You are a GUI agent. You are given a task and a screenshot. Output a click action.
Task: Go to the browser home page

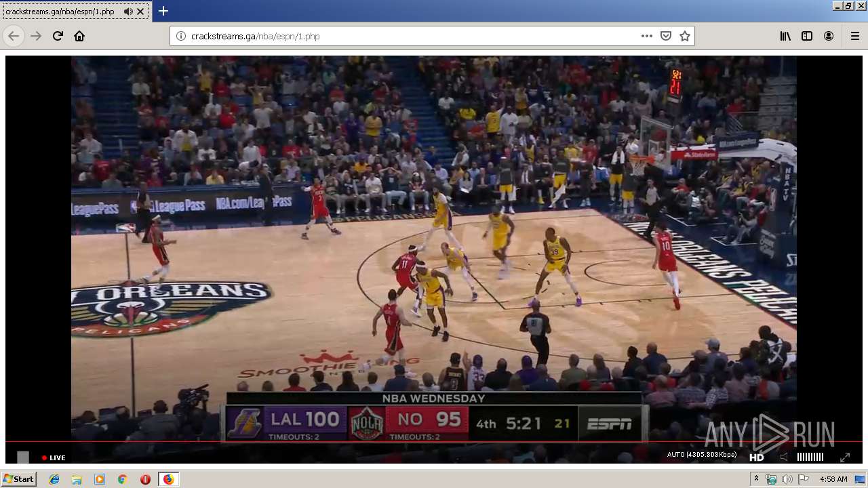(x=79, y=36)
